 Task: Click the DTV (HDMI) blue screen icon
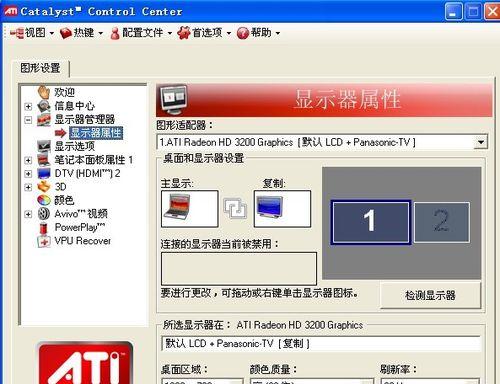tap(44, 173)
